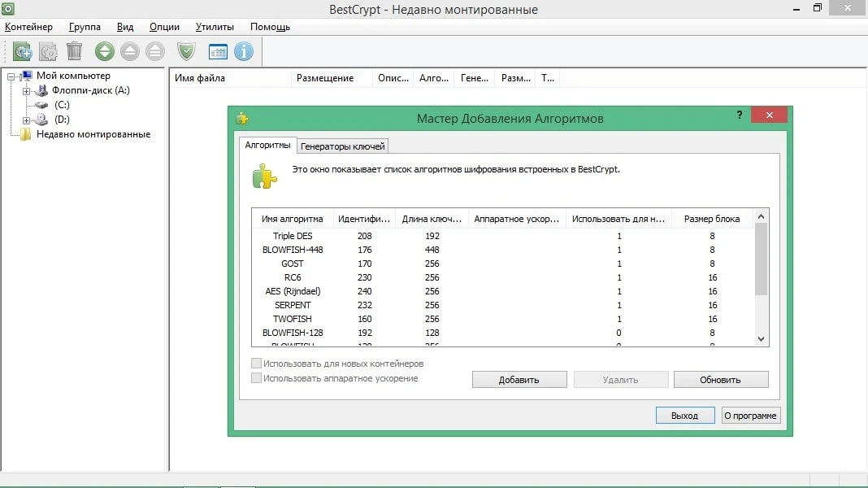Screen dimensions: 868x488
Task: Click algorithm list scroll down arrow
Action: point(762,339)
